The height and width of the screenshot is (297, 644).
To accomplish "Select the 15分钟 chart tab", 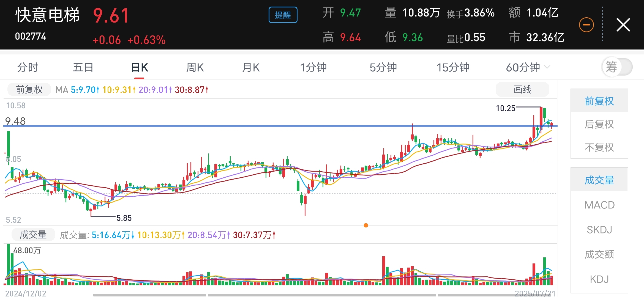I will (x=453, y=67).
